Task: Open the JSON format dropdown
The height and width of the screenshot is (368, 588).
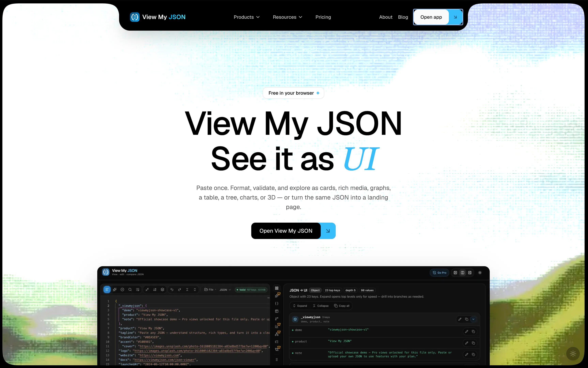Action: pyautogui.click(x=225, y=290)
